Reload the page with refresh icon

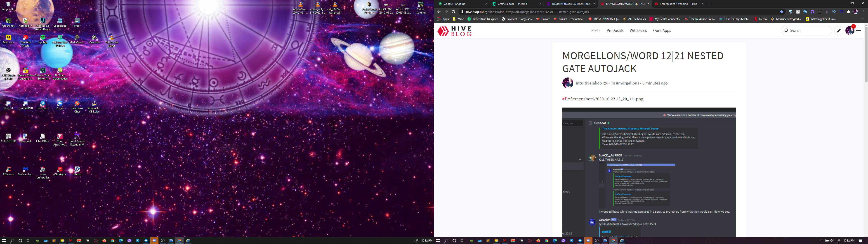tap(453, 12)
